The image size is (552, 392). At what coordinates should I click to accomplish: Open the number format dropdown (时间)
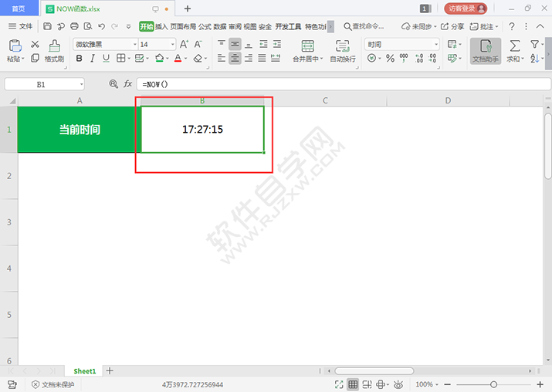pyautogui.click(x=436, y=44)
